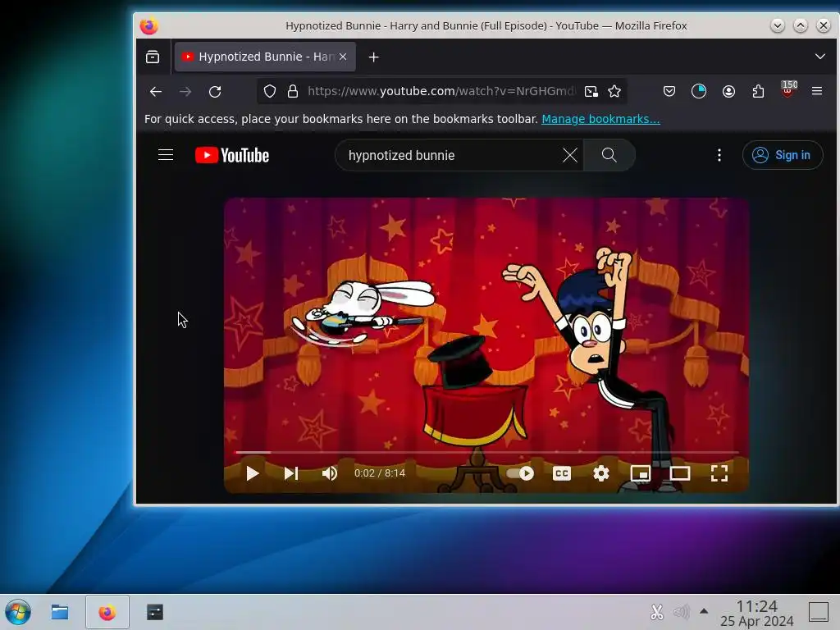Reload the current page
This screenshot has width=840, height=630.
click(x=215, y=92)
